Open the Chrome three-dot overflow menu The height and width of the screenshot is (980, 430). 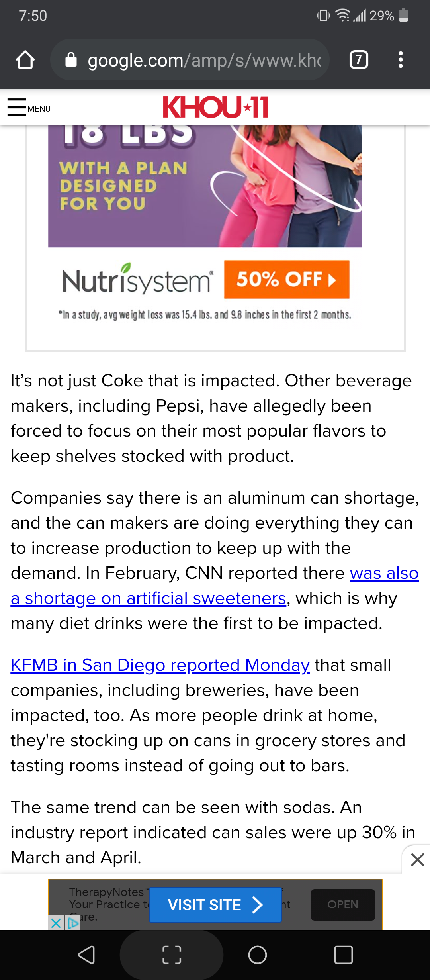401,60
